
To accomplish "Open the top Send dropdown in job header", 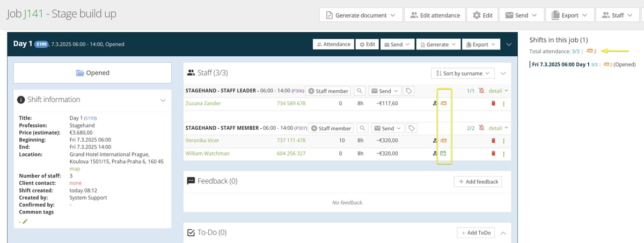I will pos(522,16).
